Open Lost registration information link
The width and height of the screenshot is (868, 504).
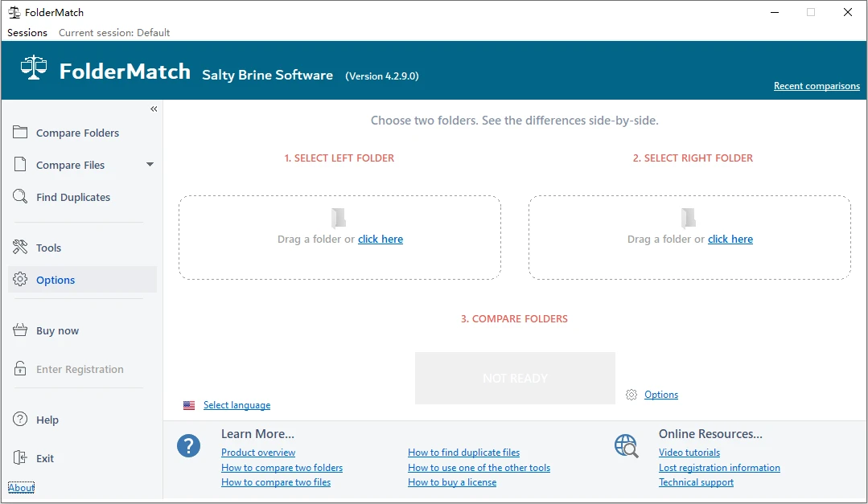[x=719, y=468]
